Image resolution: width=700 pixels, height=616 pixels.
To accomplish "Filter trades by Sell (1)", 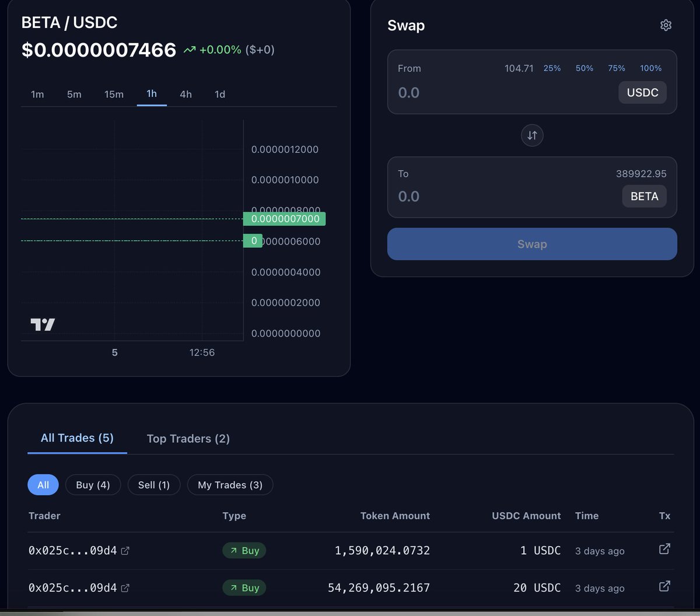I will [154, 485].
